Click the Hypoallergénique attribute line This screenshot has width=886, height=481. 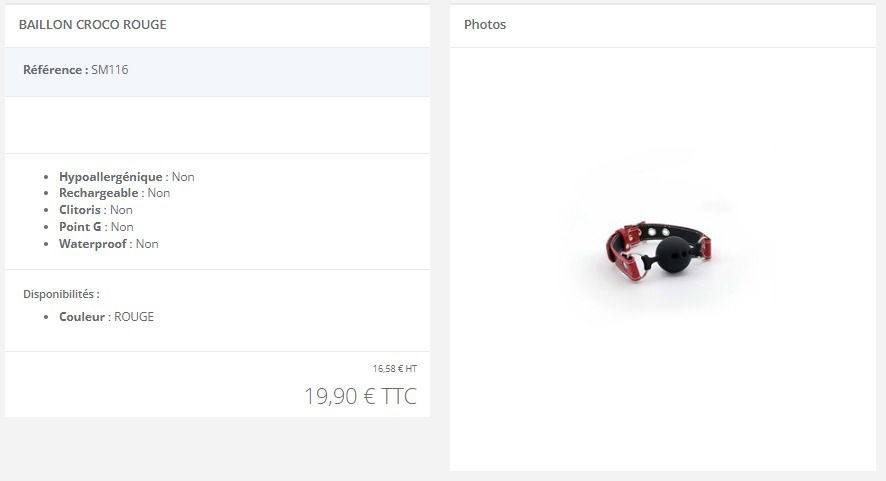[x=127, y=177]
